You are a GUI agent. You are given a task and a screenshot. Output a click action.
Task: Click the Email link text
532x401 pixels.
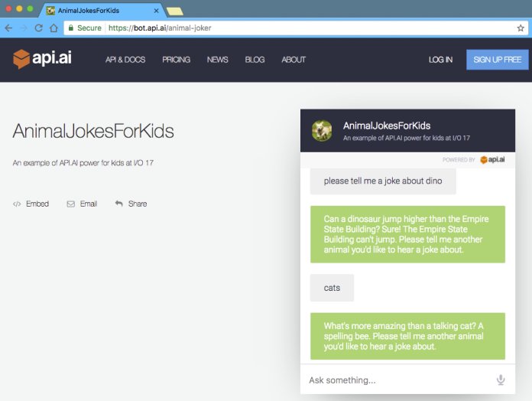[89, 204]
